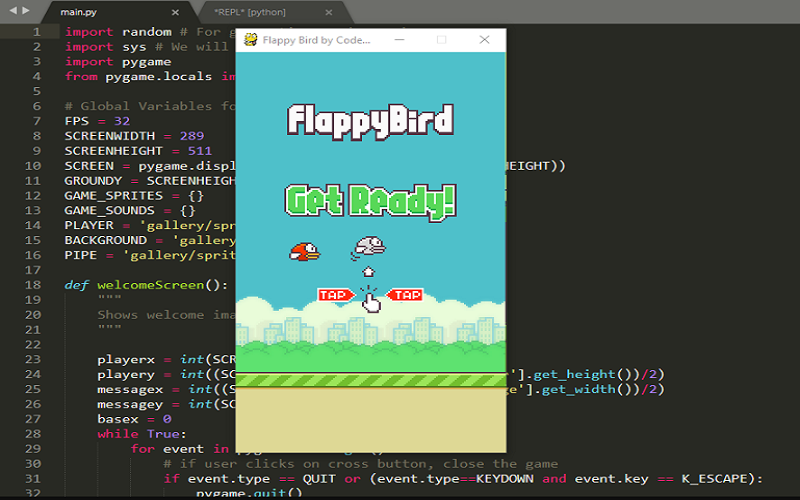The image size is (800, 500).
Task: Close the Flappy Bird game window
Action: (x=484, y=40)
